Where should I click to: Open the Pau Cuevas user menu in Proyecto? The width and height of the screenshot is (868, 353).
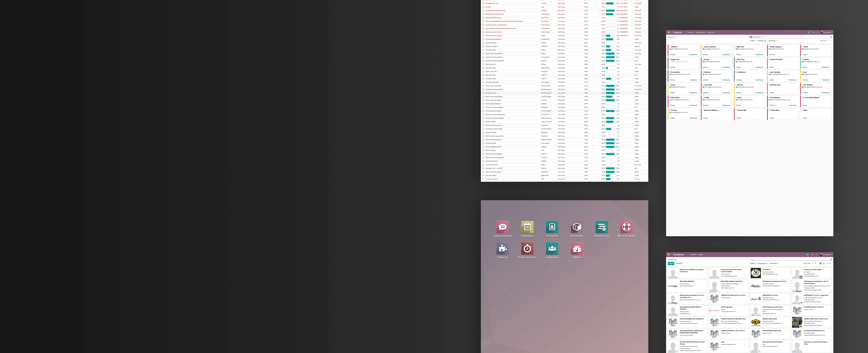pyautogui.click(x=826, y=32)
